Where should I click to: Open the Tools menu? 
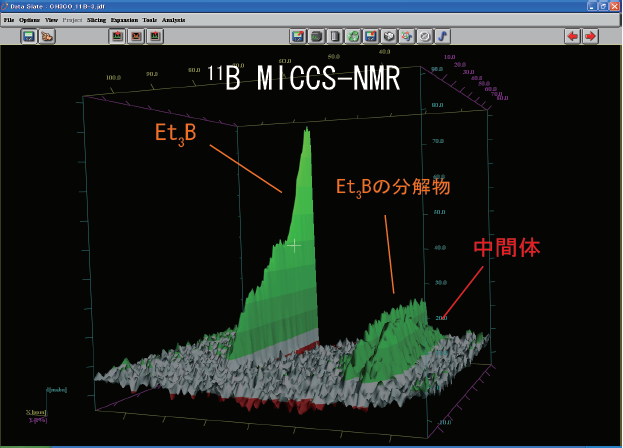[x=150, y=19]
